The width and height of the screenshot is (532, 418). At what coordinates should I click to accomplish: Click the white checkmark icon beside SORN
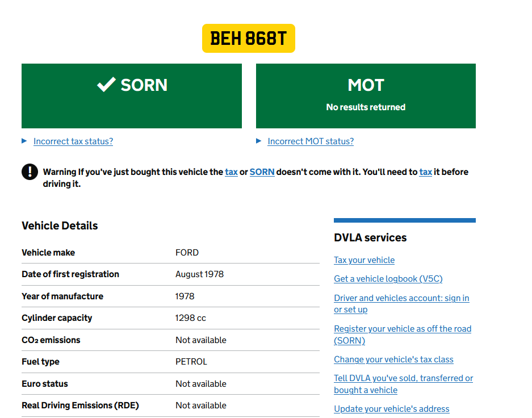[x=106, y=85]
